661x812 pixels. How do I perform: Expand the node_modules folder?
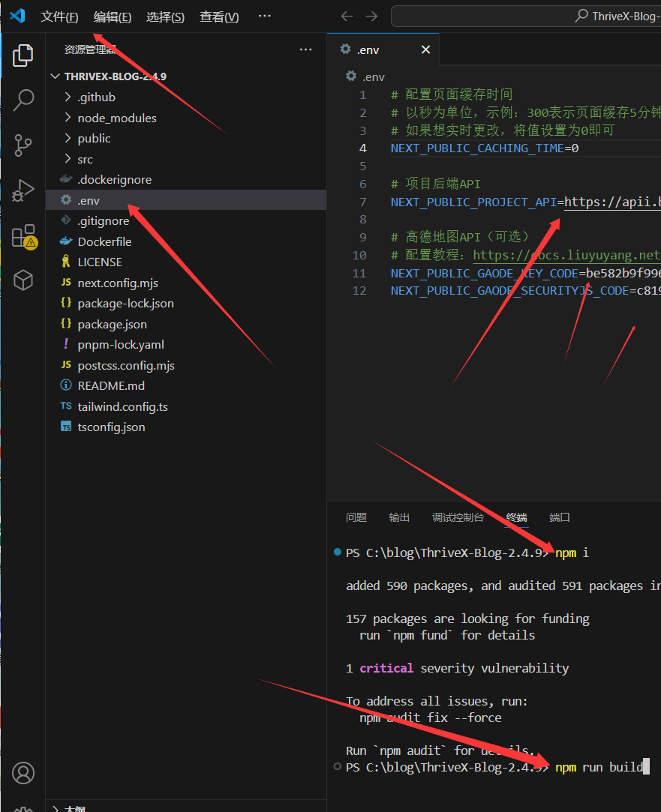116,118
